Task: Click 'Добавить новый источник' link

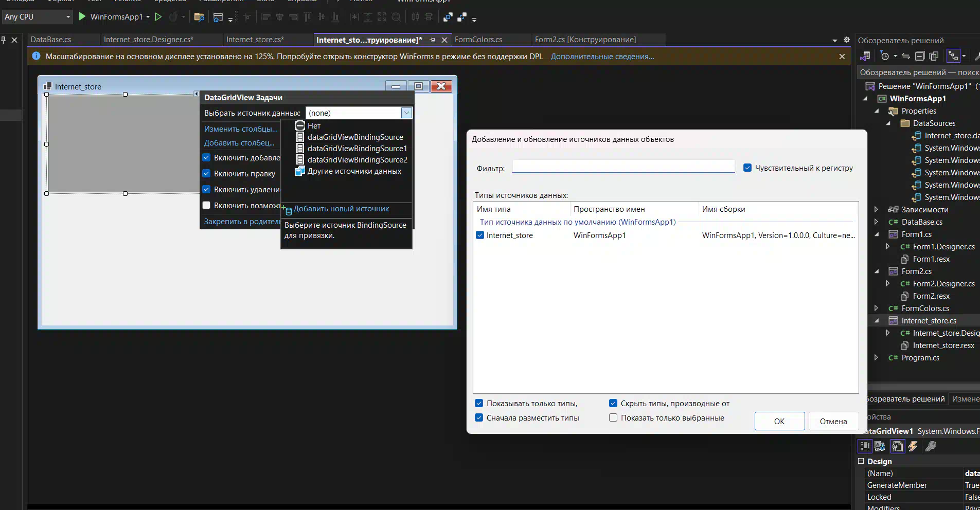Action: [341, 209]
